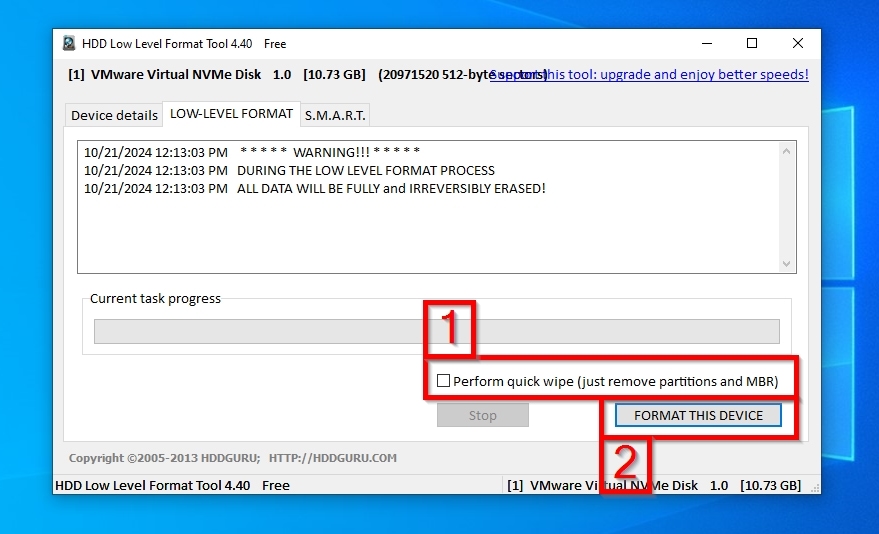The height and width of the screenshot is (534, 879).
Task: Click the HDD Low Level Format Tool title bar icon
Action: [69, 44]
